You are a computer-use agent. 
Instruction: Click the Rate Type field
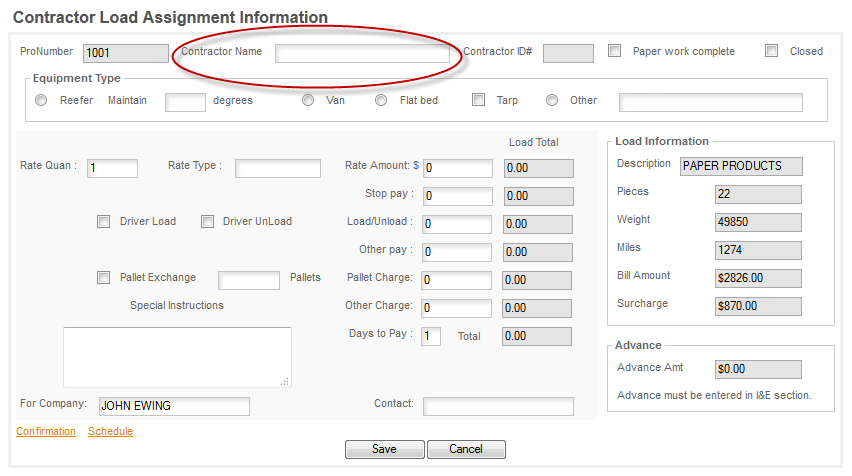click(x=278, y=168)
